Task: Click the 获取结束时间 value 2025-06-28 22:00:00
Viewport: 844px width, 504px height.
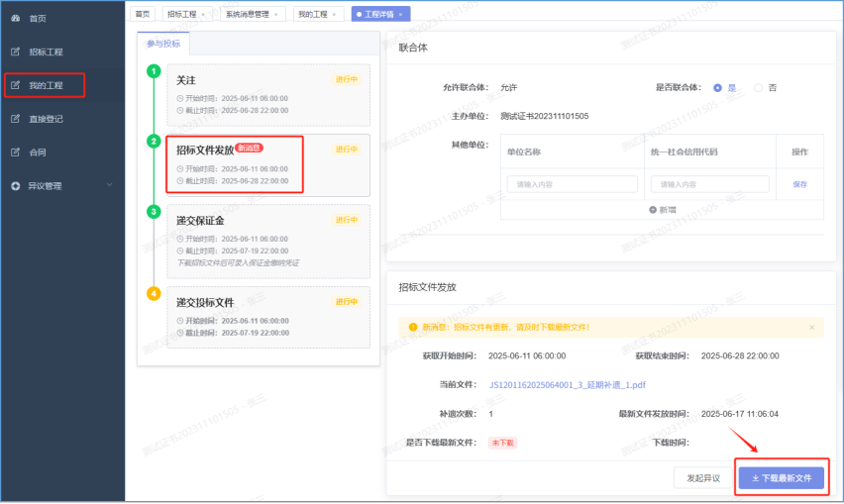Action: 740,355
